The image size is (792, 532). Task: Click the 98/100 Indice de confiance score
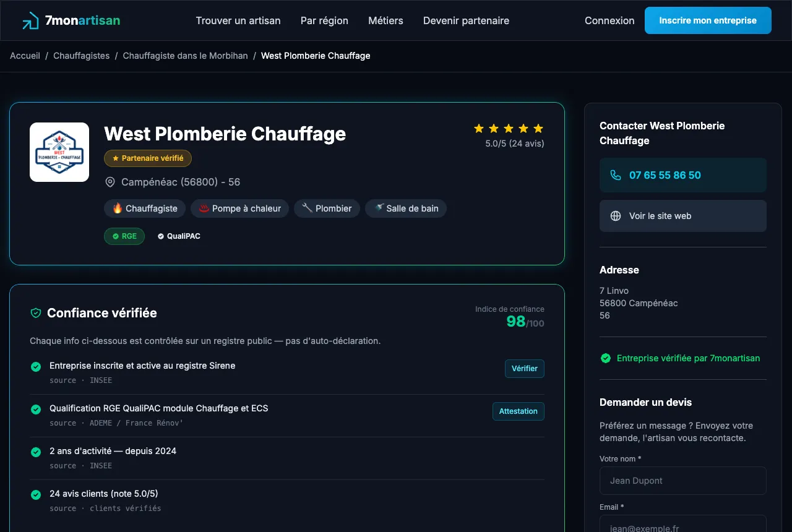point(525,322)
